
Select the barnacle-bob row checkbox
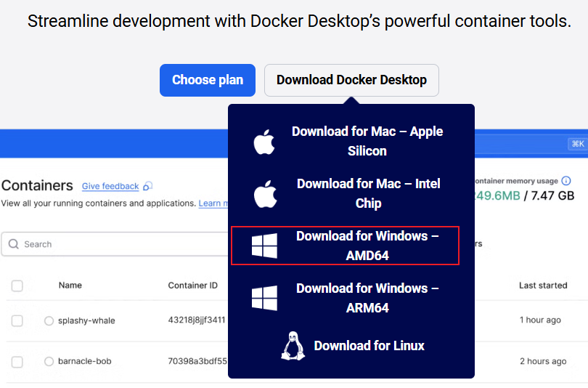(17, 361)
